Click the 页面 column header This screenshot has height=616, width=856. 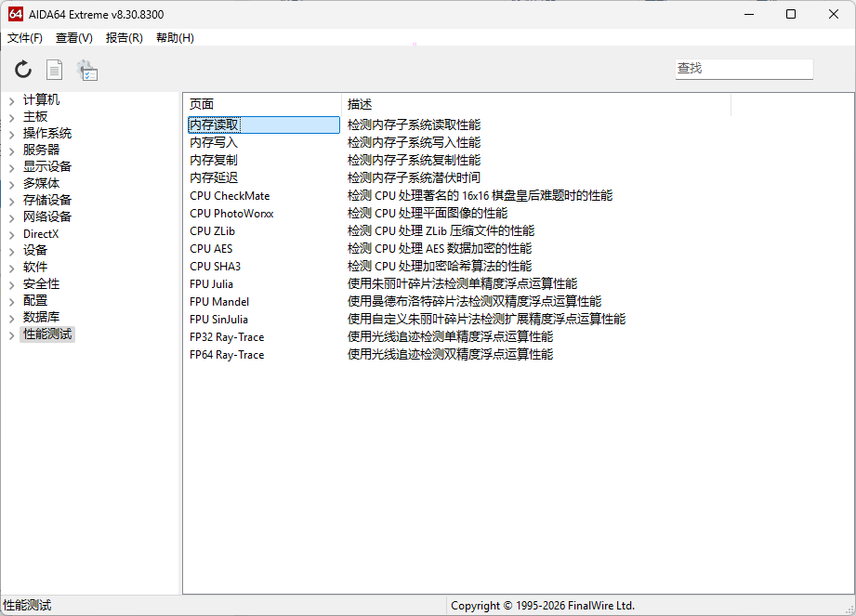[262, 104]
